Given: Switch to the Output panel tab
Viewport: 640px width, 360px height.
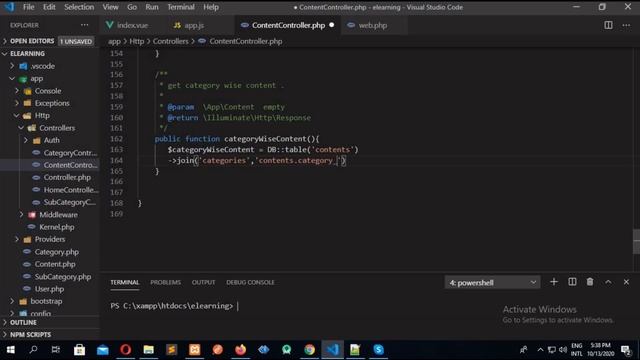Looking at the screenshot, I should click(203, 282).
